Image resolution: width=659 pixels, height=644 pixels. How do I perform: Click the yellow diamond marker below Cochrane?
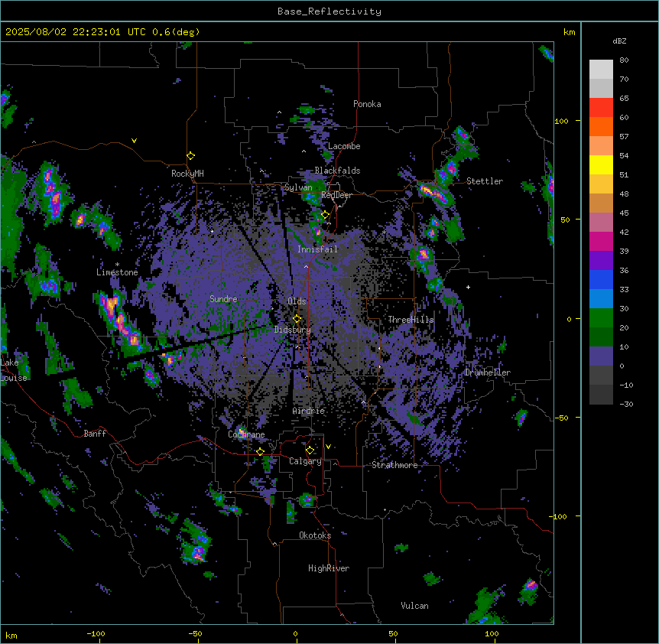coord(260,452)
